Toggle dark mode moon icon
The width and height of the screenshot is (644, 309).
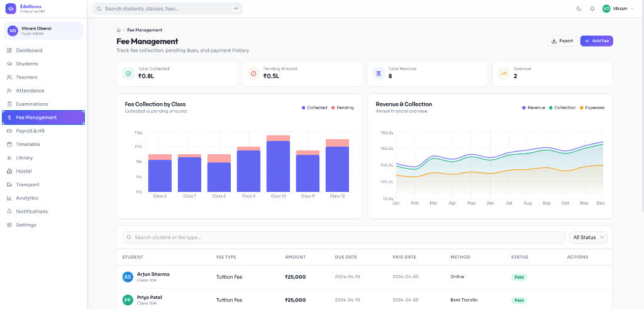click(x=579, y=9)
